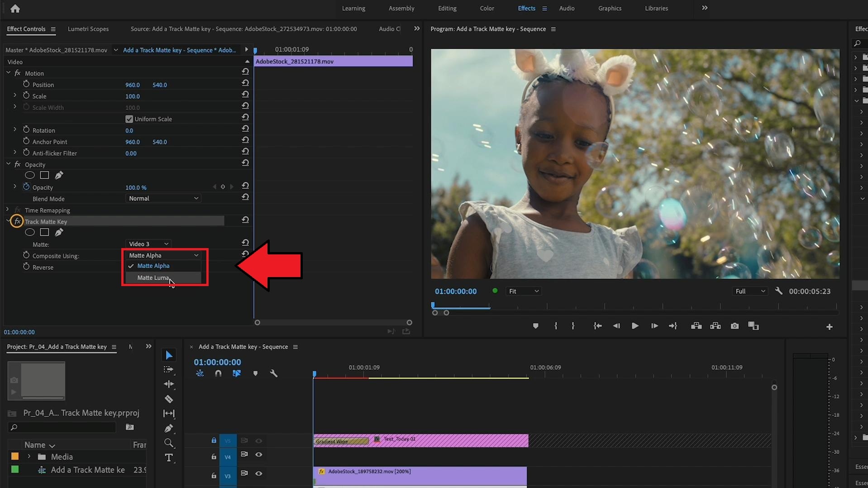Select the Razor tool
Screen dimensions: 868x488
coord(169,399)
